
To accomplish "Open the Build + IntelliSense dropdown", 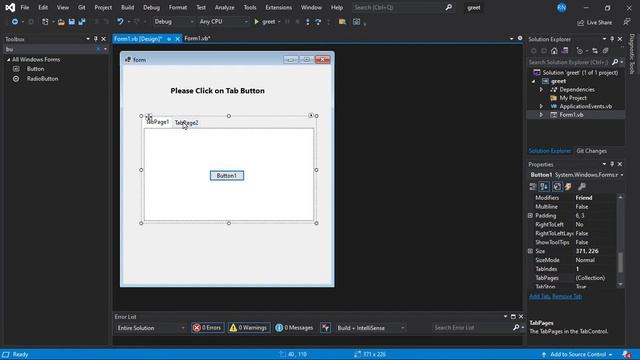I will [x=370, y=328].
